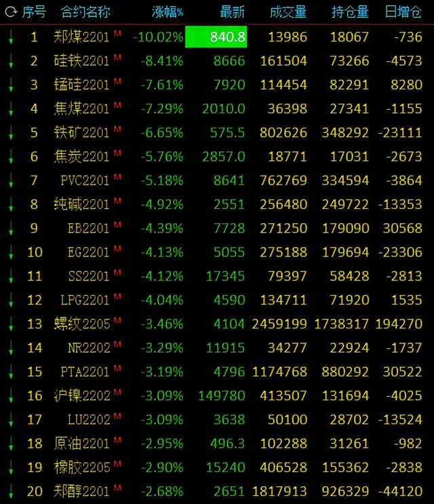Select contract 螺纹2205
The image size is (434, 504).
pyautogui.click(x=81, y=324)
